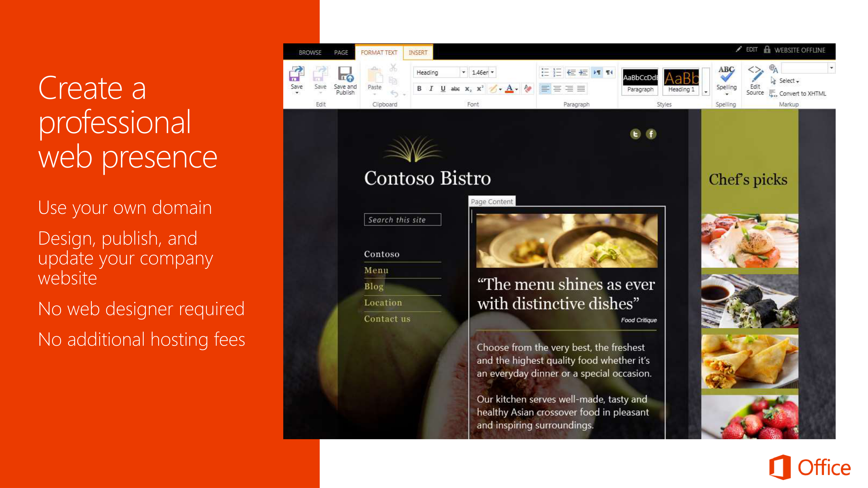The image size is (868, 488).
Task: Click the Indent icon
Action: point(583,72)
